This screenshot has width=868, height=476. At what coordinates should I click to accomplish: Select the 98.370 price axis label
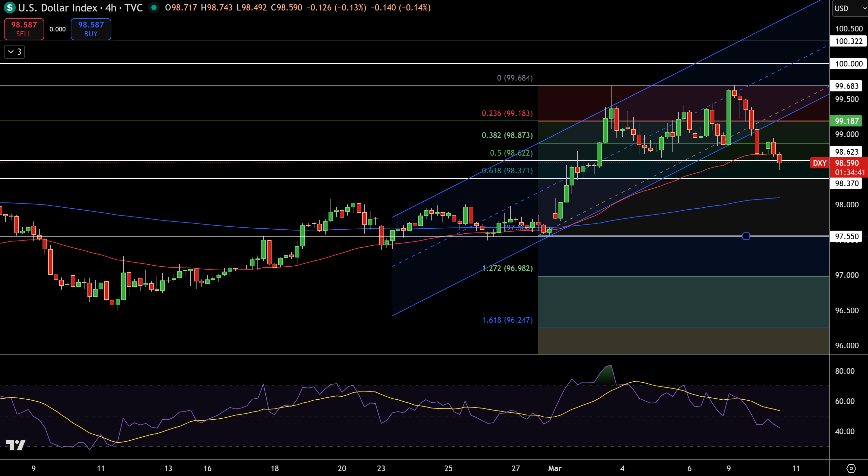click(846, 183)
